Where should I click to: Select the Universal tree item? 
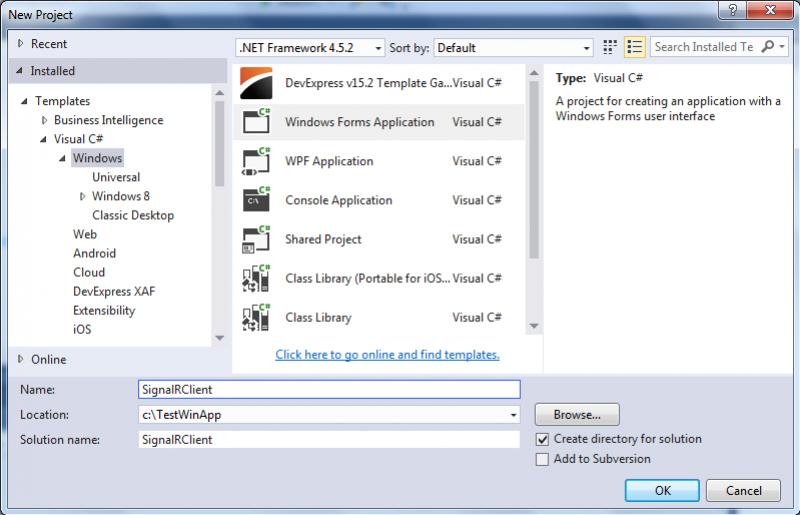[116, 177]
